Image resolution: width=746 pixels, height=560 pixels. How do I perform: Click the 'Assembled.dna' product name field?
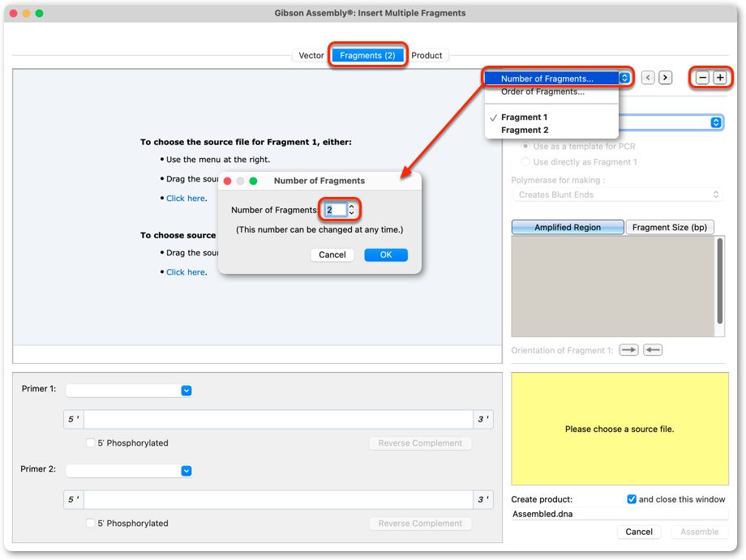[x=620, y=514]
